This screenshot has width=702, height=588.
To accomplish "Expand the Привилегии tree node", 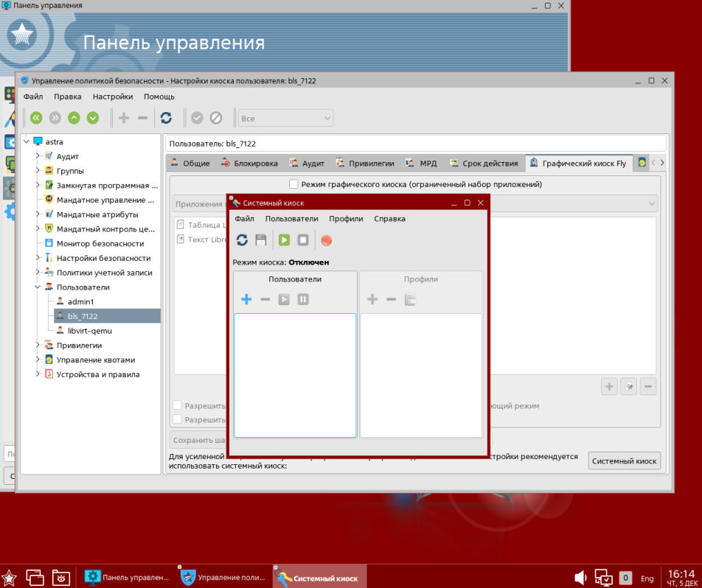I will (38, 346).
